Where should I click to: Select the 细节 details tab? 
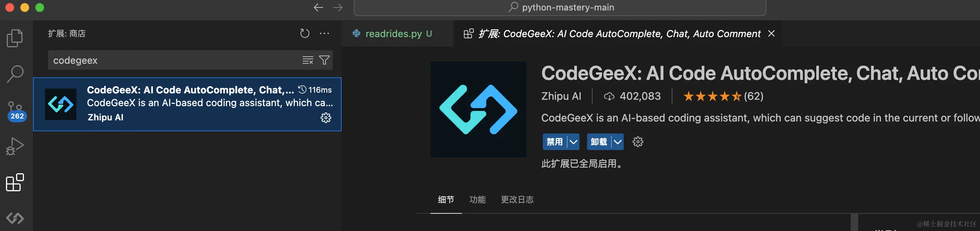pos(446,199)
